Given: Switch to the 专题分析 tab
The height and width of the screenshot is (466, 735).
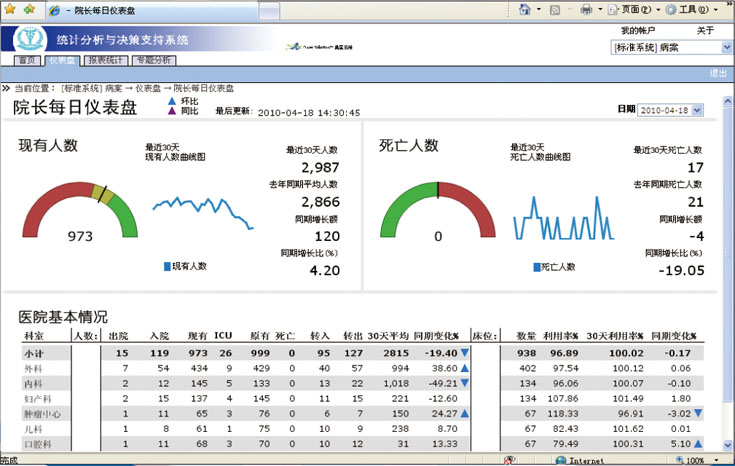Looking at the screenshot, I should [x=154, y=60].
